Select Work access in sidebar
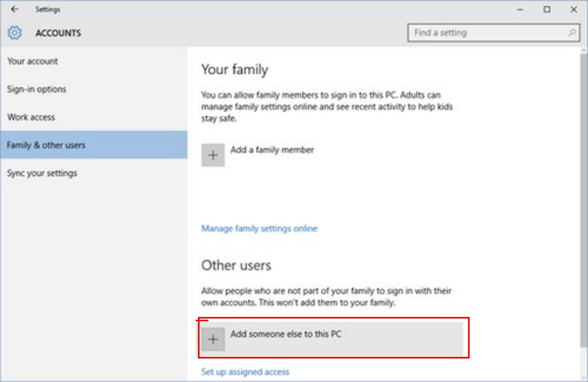Image resolution: width=588 pixels, height=382 pixels. (x=94, y=117)
